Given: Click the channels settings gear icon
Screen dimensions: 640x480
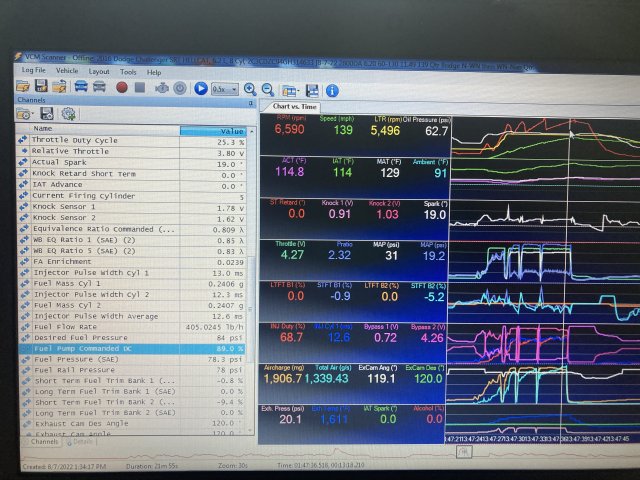Looking at the screenshot, I should click(x=69, y=114).
